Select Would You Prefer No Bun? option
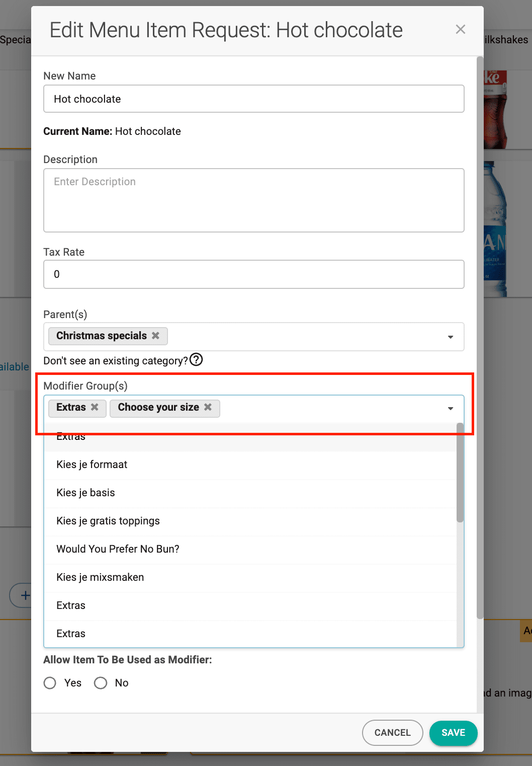This screenshot has width=532, height=766. pos(118,549)
